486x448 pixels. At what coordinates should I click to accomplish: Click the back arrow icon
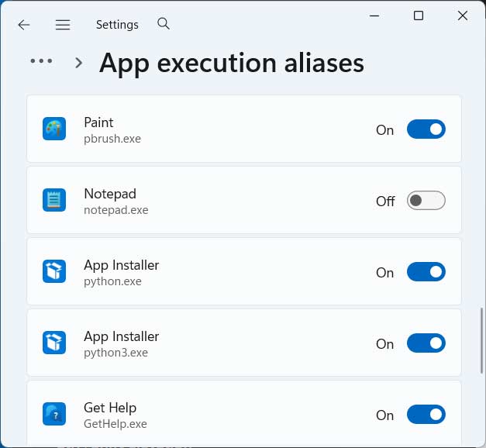coord(24,25)
